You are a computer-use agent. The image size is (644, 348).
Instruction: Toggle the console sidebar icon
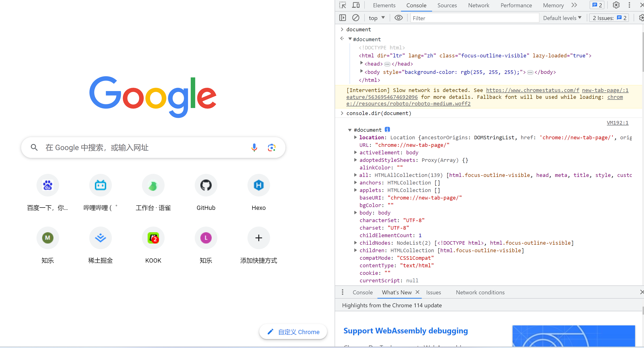coord(343,18)
